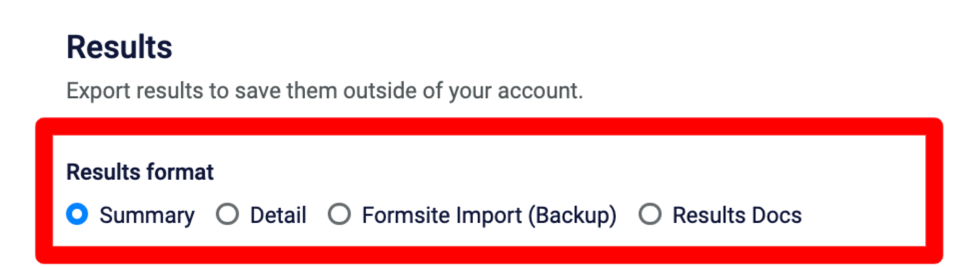Click the word Formsite in third option

point(403,215)
